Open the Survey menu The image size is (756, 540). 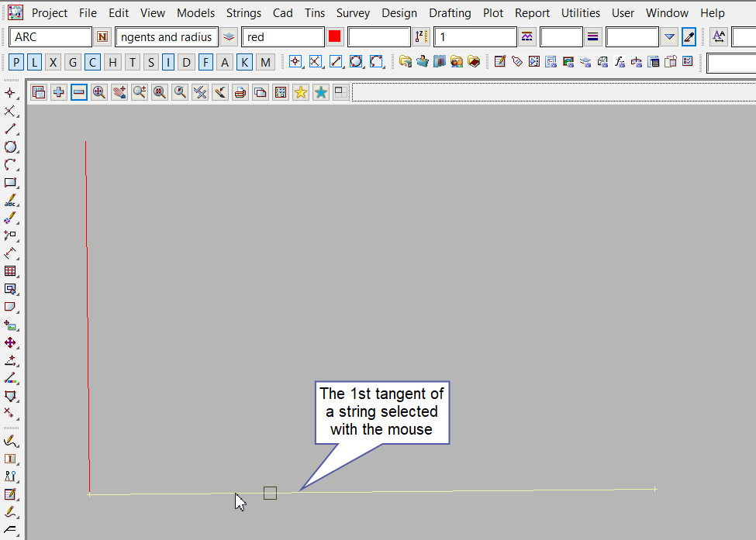[353, 13]
